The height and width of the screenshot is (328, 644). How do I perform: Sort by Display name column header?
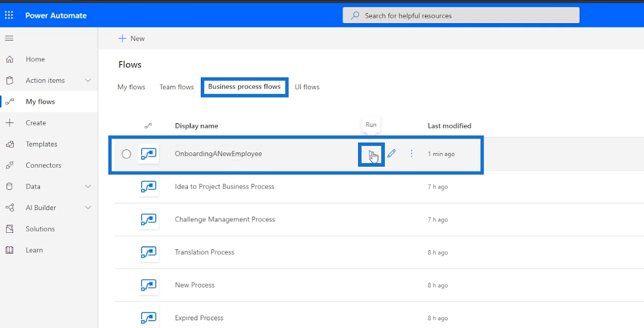(197, 126)
